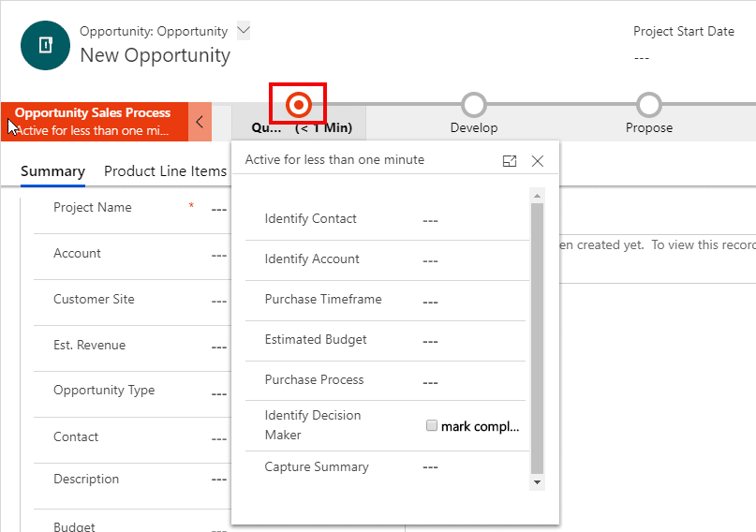Open the Opportunity form selector dropdown
This screenshot has height=532, width=756.
[x=244, y=30]
